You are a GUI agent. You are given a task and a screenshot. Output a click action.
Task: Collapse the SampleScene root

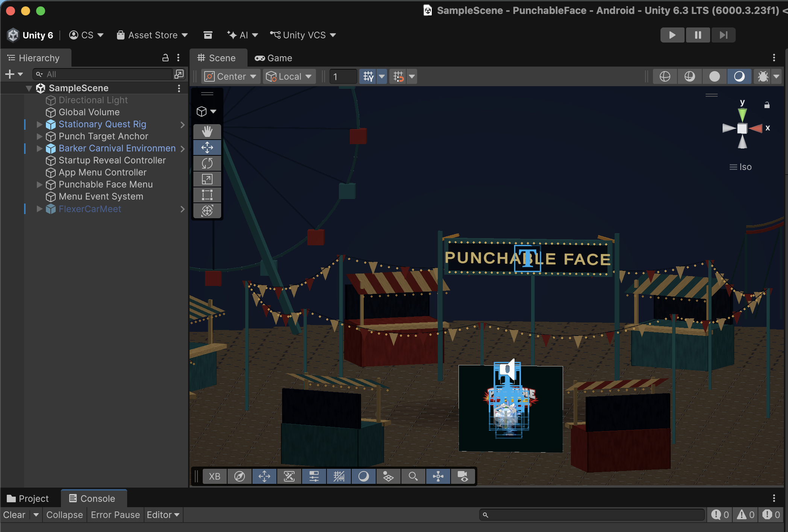[x=29, y=88]
